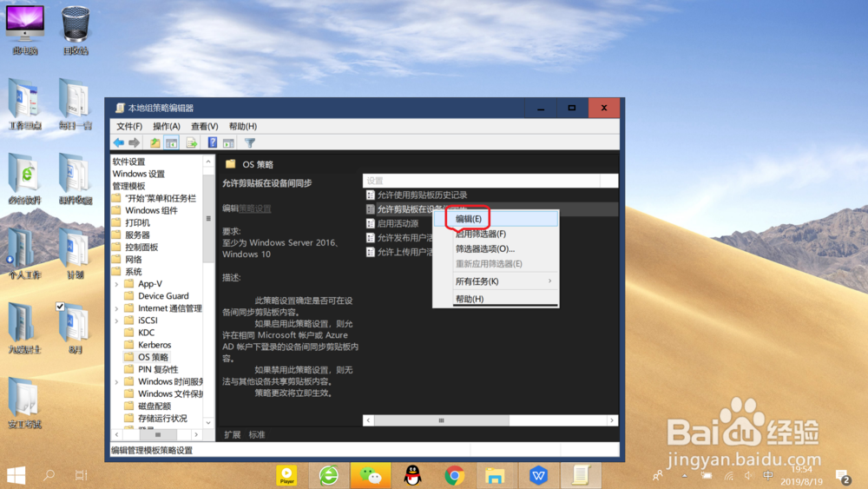Click the settings list scroll-right arrow
The image size is (868, 489).
pos(612,420)
